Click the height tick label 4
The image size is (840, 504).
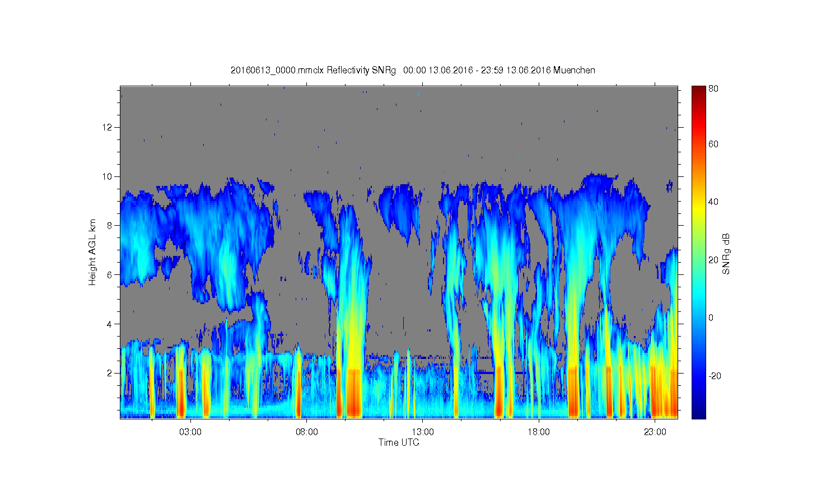coord(110,324)
